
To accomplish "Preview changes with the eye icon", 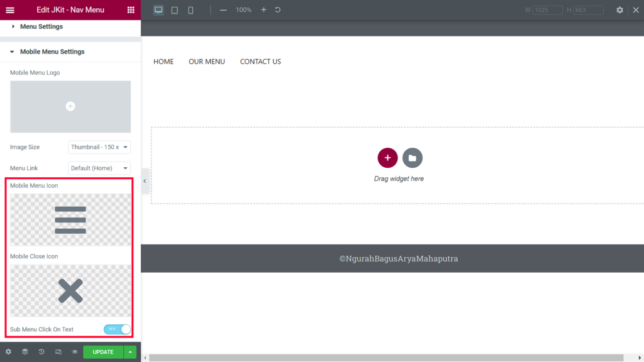I will 75,352.
